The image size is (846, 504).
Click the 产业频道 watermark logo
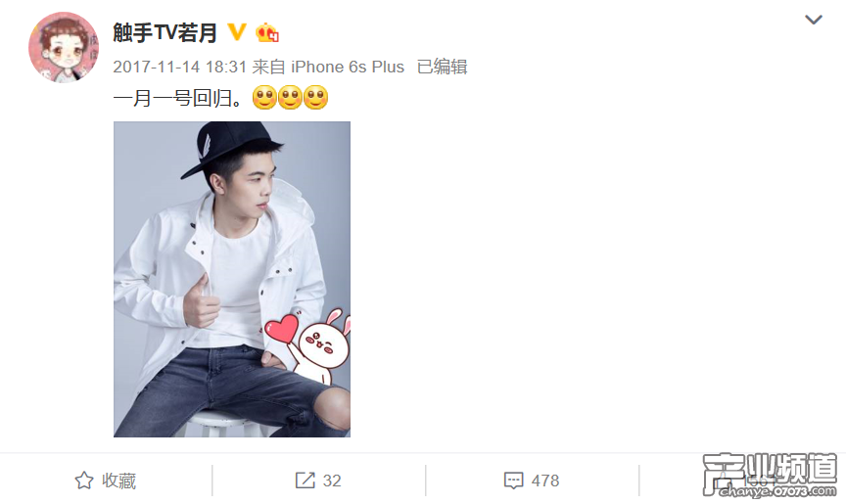[771, 475]
